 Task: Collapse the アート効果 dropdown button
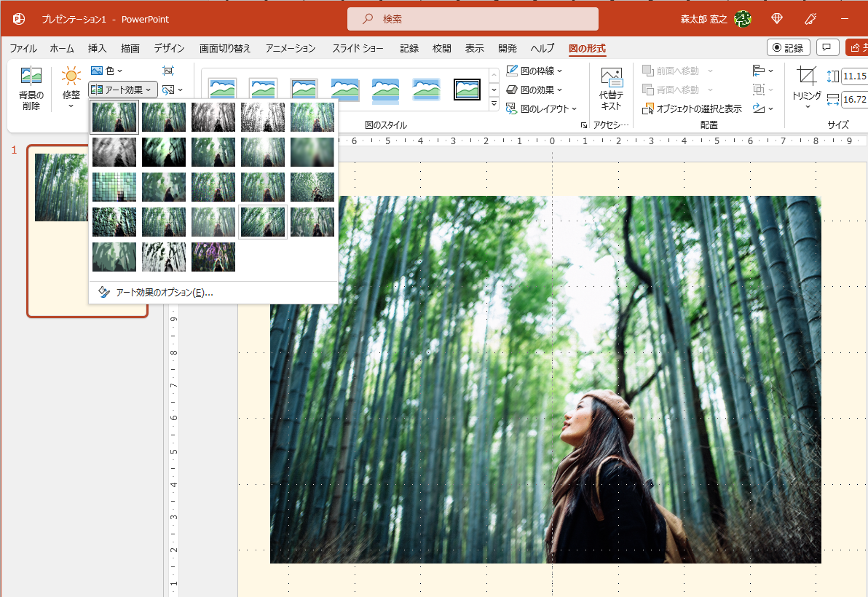coord(123,90)
